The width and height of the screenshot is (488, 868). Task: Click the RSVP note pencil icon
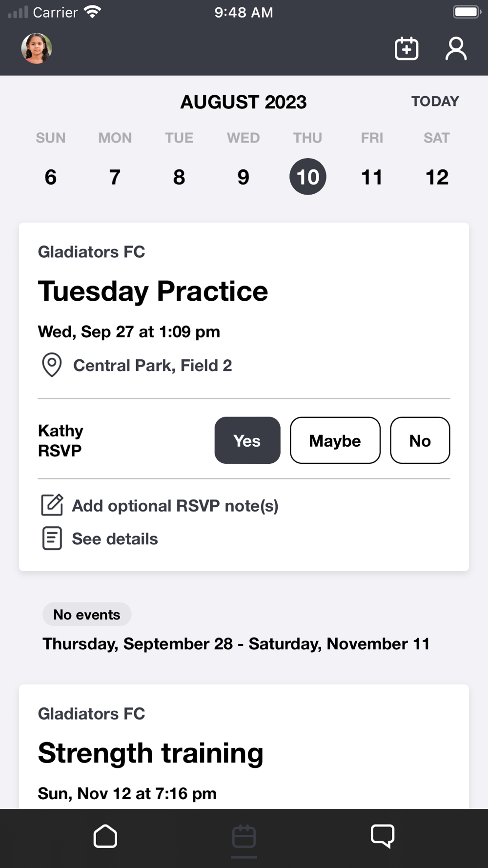click(52, 505)
